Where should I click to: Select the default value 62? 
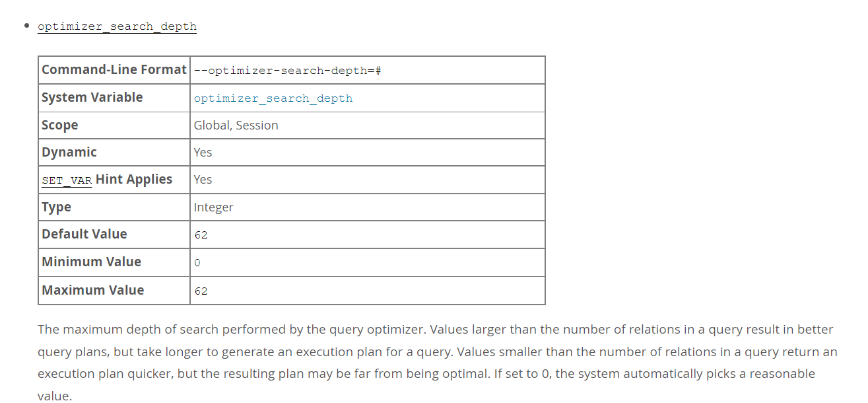tap(201, 235)
